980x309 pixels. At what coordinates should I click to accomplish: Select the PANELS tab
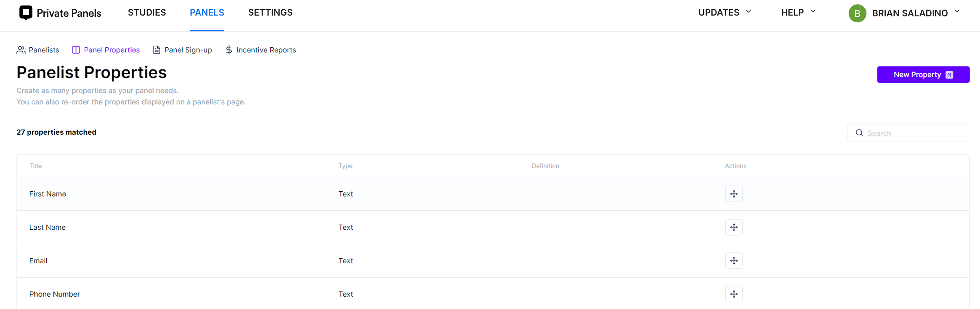point(207,13)
